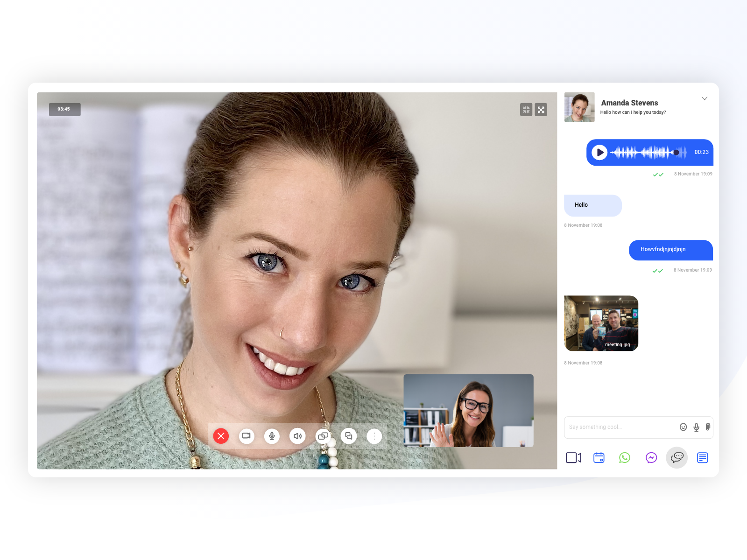Mute the microphone in call controls
The height and width of the screenshot is (560, 747).
pos(272,436)
